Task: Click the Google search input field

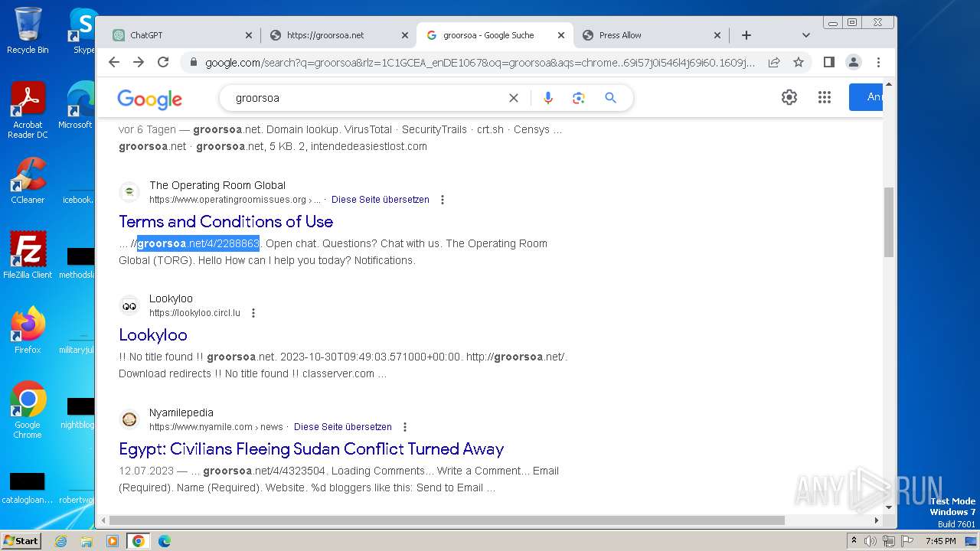Action: (x=367, y=98)
